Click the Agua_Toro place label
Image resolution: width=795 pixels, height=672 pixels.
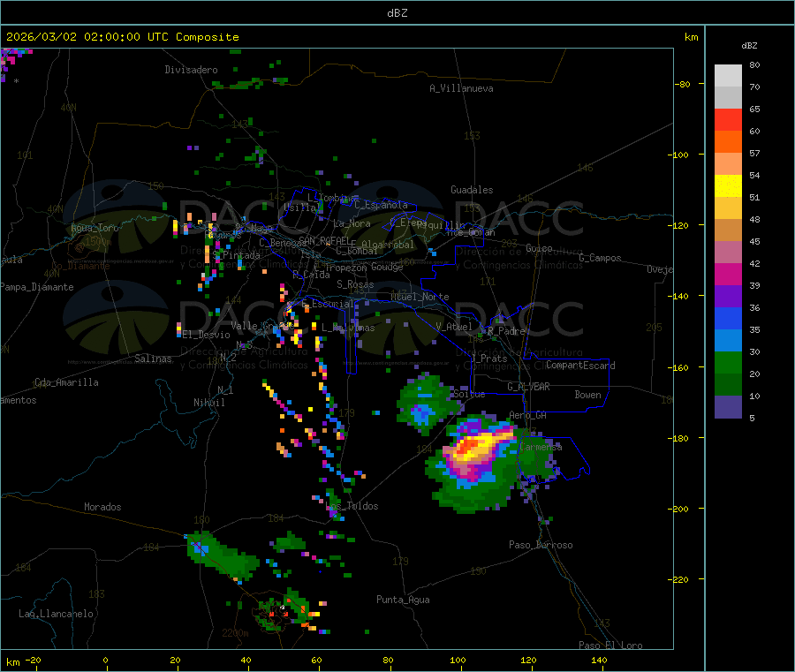pos(95,228)
